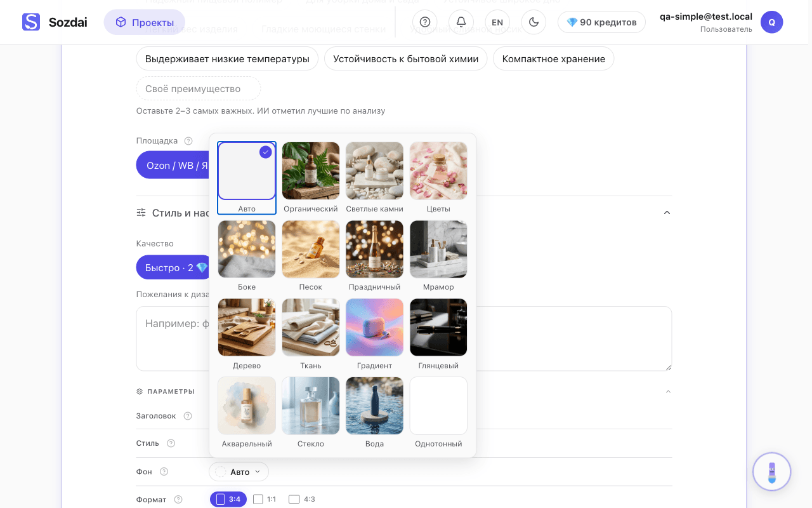Toggle advantage Устойчивость к бытовой химии
The height and width of the screenshot is (508, 812).
tap(405, 58)
